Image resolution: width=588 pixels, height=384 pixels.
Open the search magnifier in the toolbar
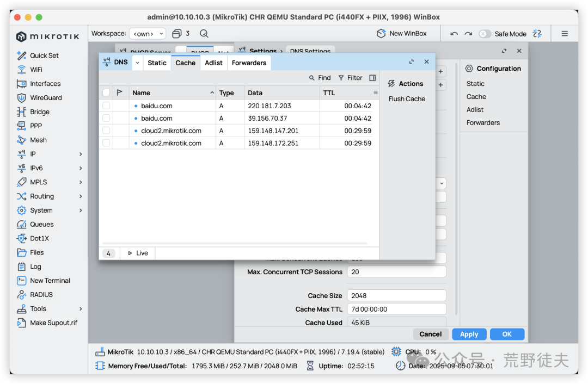[204, 34]
